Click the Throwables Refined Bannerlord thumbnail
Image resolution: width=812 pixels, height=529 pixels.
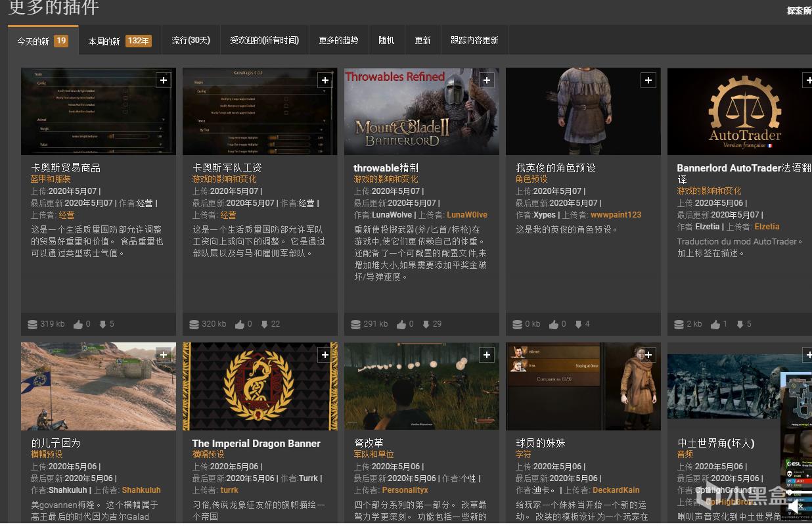[x=422, y=112]
